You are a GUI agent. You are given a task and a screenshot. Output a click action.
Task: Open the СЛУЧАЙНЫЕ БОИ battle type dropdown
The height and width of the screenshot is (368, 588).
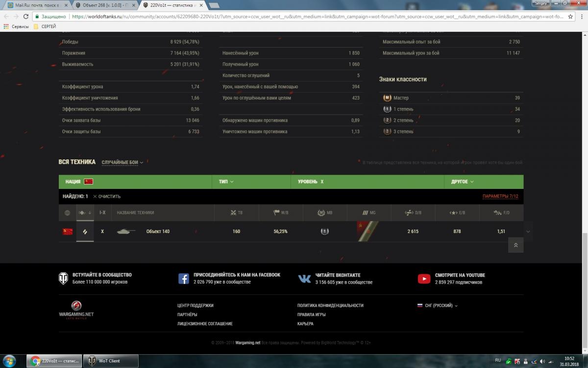tap(122, 162)
